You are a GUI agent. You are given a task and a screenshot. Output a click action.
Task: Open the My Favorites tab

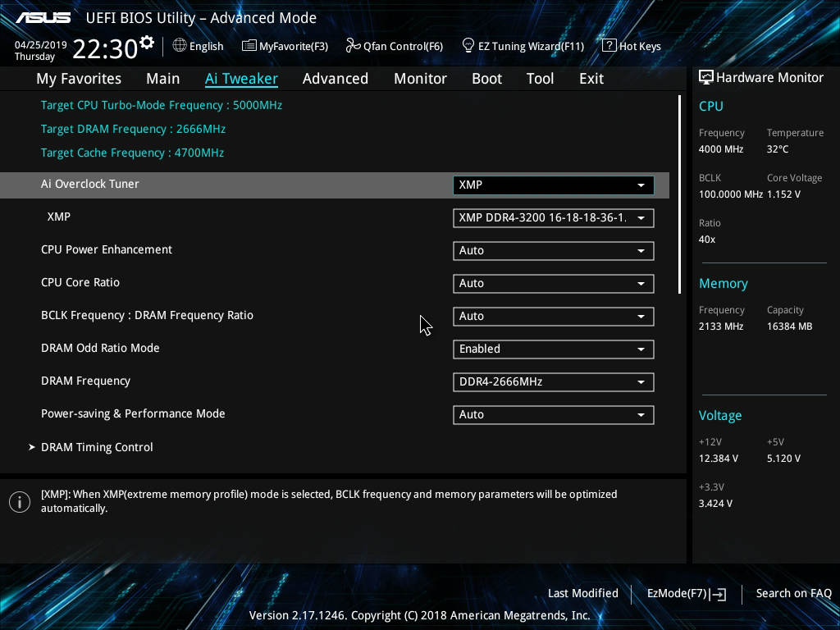(x=79, y=79)
